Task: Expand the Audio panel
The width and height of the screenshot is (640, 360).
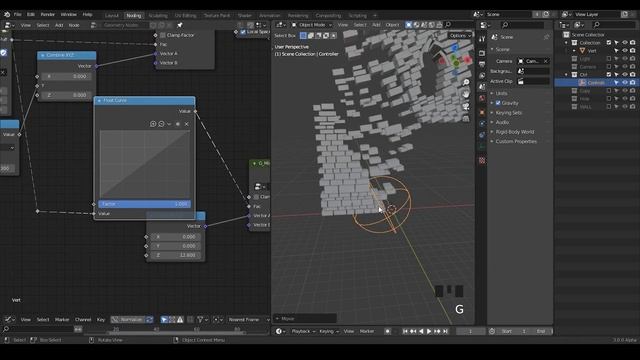Action: pos(502,122)
